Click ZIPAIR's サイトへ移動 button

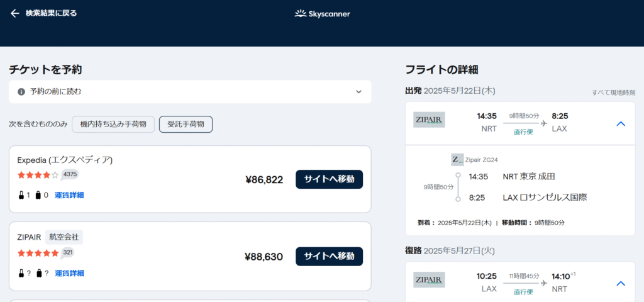[x=329, y=257]
